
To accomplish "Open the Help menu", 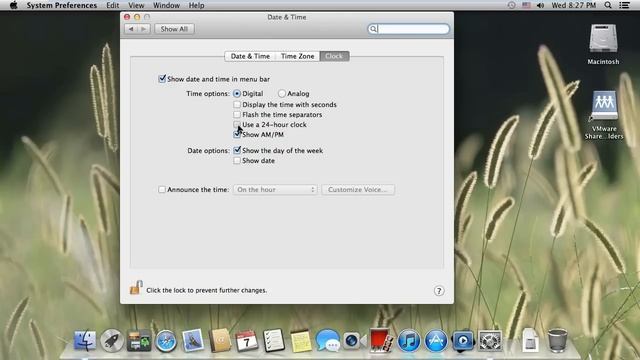I will click(196, 5).
